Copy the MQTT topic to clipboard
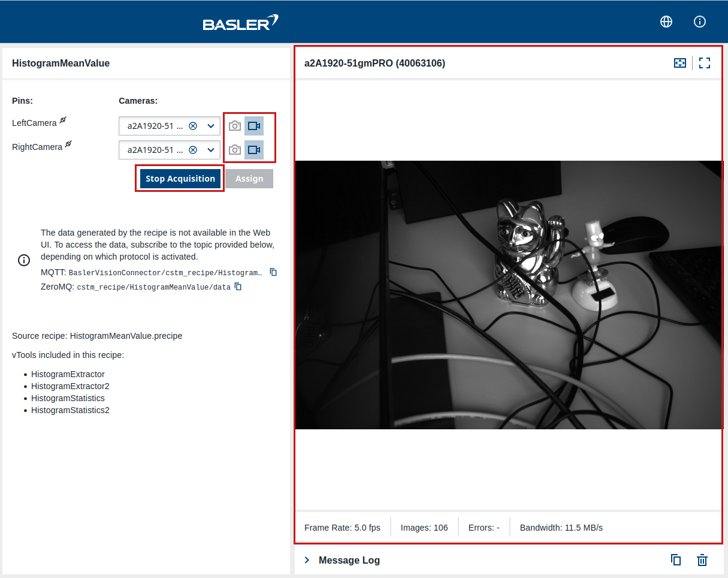 pyautogui.click(x=273, y=272)
